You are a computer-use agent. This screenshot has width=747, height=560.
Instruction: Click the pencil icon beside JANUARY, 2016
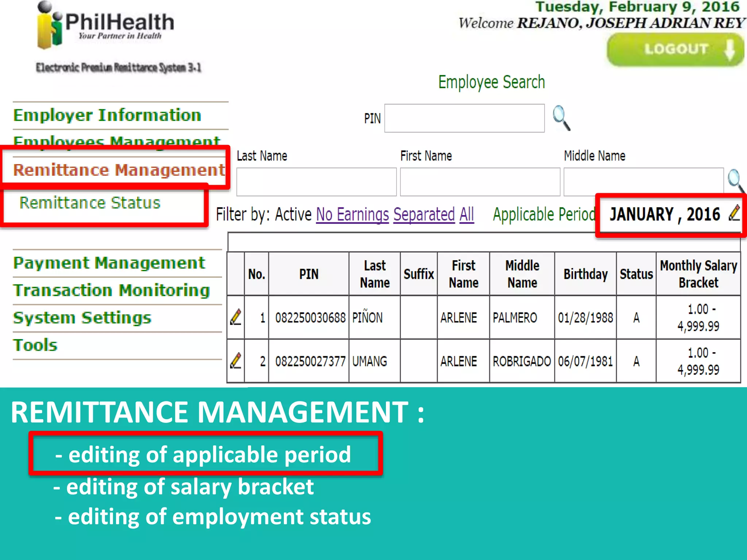pos(734,213)
